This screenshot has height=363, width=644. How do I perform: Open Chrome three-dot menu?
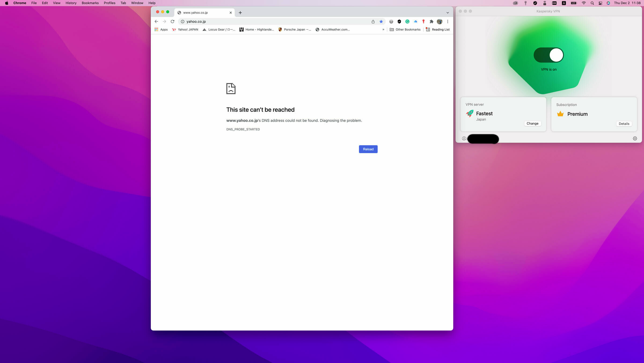tap(448, 21)
